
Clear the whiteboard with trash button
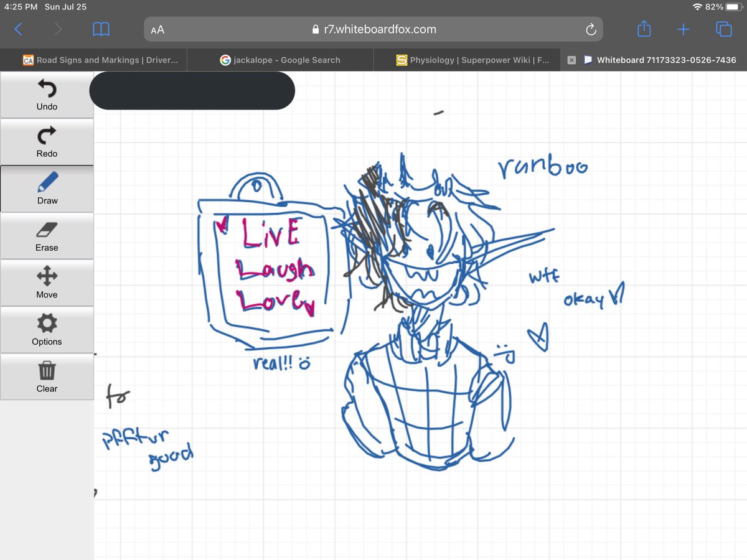(x=47, y=376)
